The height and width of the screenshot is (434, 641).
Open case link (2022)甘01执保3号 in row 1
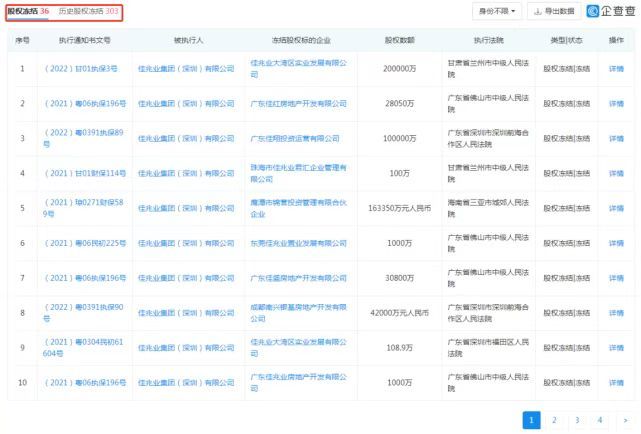pyautogui.click(x=80, y=69)
